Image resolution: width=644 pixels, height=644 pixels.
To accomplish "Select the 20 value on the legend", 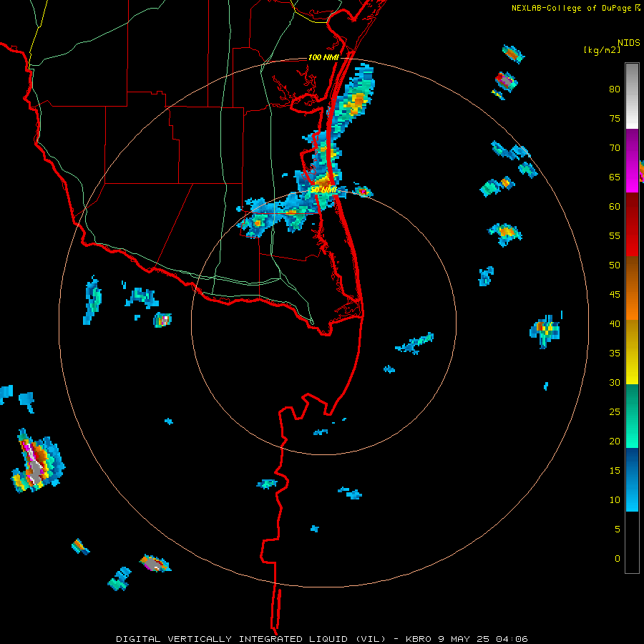I will point(615,441).
